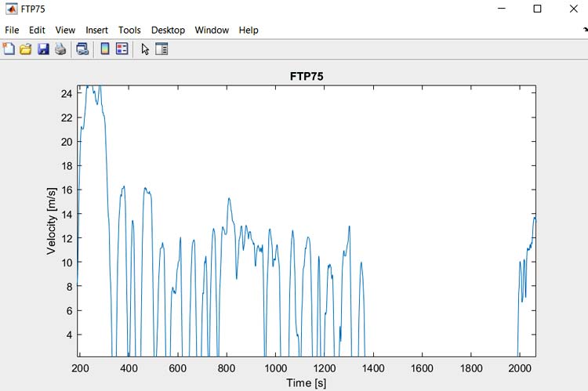
Task: Select the blue velocity curve peak near 800 s
Action: point(229,199)
